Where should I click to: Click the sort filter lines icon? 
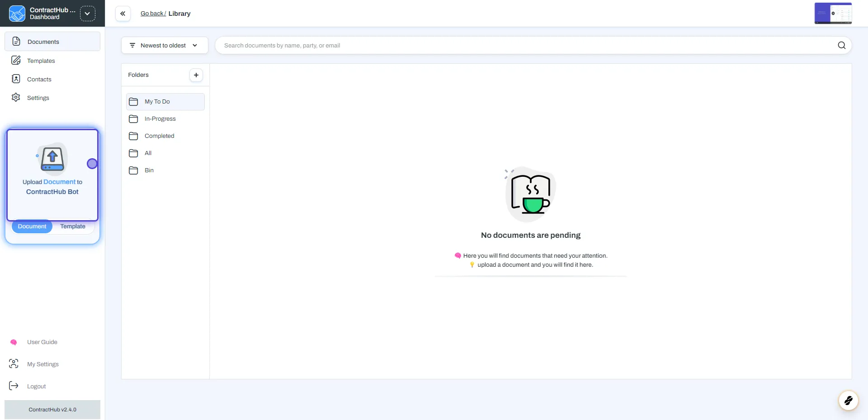(132, 45)
